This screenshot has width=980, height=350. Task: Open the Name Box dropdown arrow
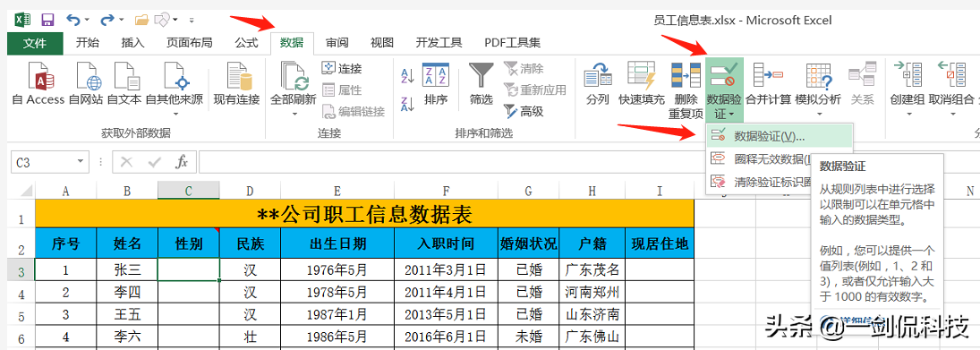[81, 163]
